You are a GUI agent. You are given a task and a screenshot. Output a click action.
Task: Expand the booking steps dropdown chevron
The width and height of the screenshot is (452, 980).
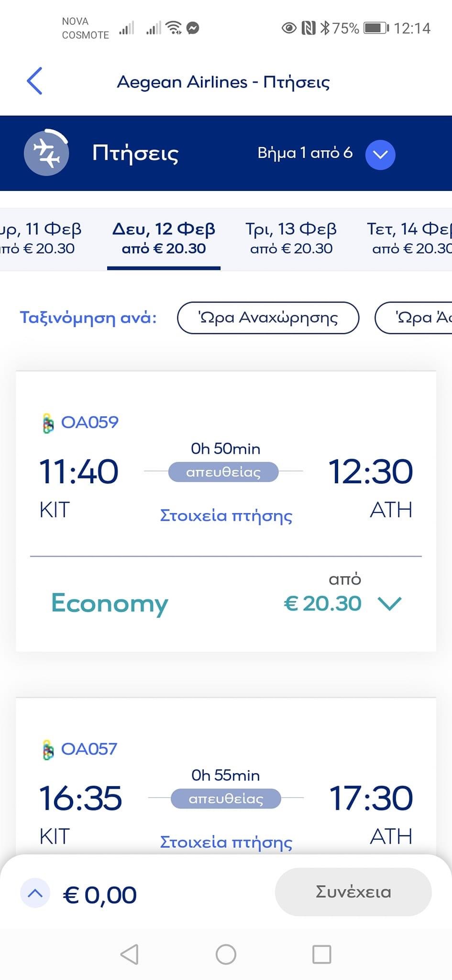[380, 155]
